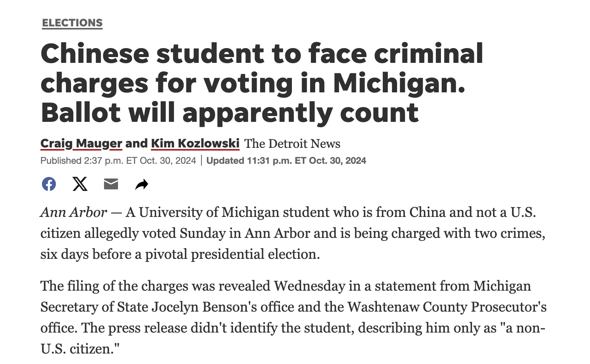
Task: Click the italic "Ann Arbor" dateline
Action: (x=73, y=212)
